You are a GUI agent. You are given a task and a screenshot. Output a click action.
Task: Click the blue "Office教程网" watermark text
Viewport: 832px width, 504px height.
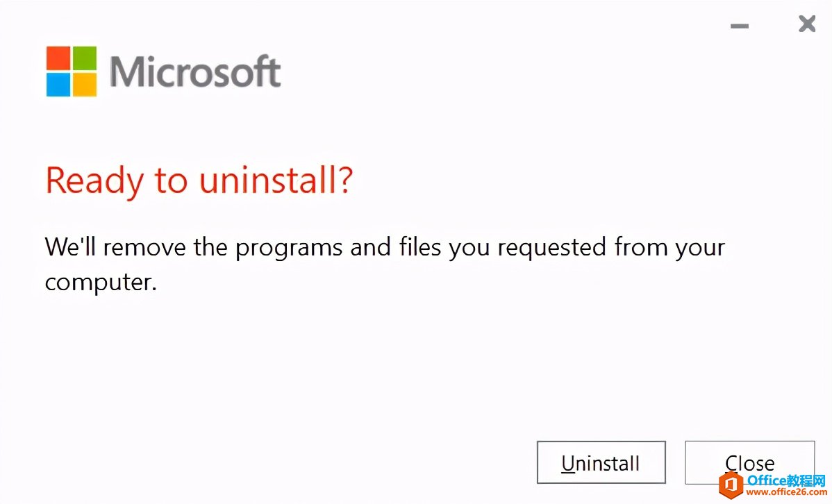coord(787,480)
